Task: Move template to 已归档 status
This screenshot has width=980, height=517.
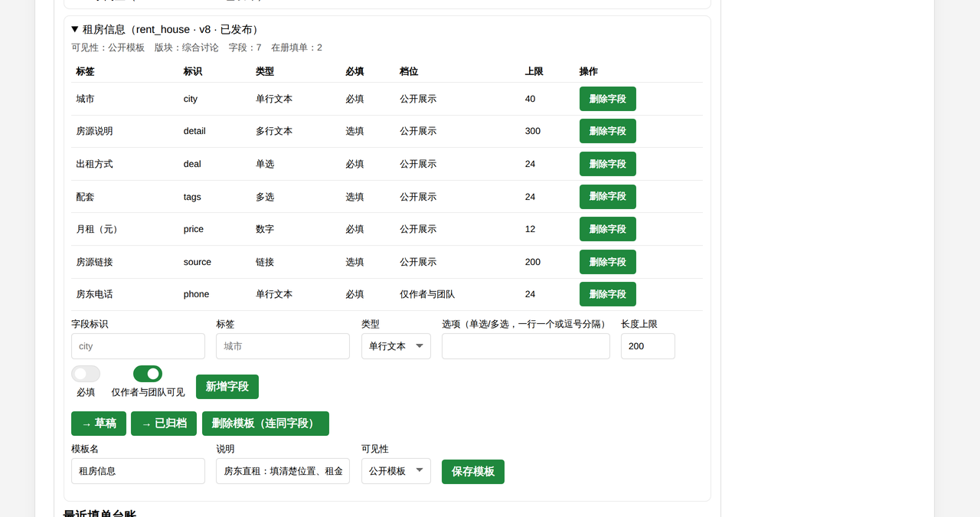Action: click(164, 424)
